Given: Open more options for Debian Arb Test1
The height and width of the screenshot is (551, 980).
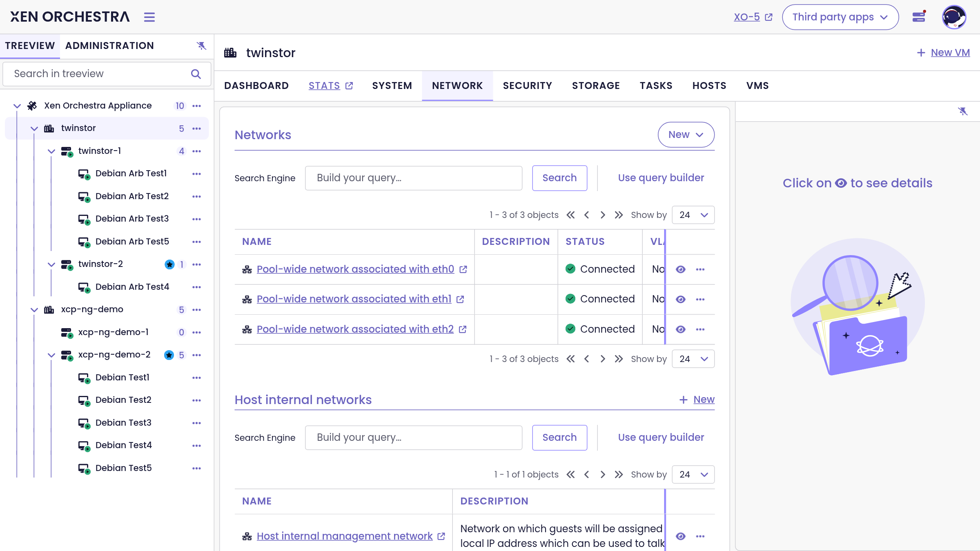Looking at the screenshot, I should click(197, 174).
